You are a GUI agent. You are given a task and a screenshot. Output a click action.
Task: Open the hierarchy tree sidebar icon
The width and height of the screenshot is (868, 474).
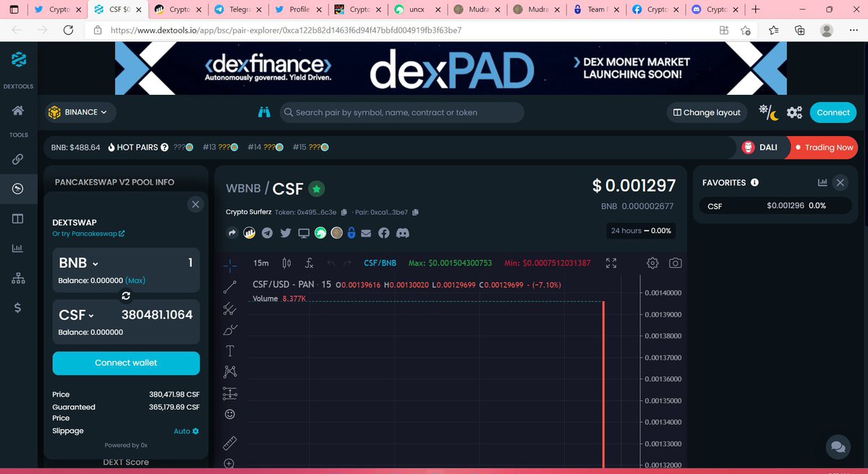(x=17, y=279)
